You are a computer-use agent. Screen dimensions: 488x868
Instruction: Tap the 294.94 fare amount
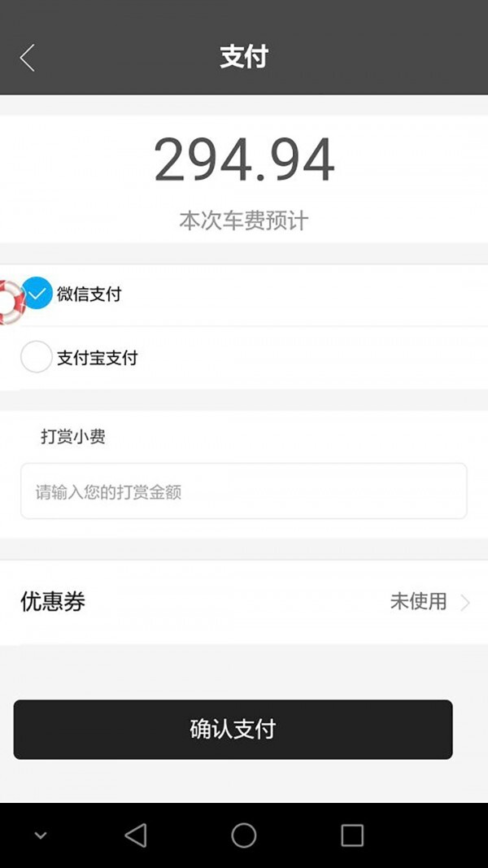[244, 160]
